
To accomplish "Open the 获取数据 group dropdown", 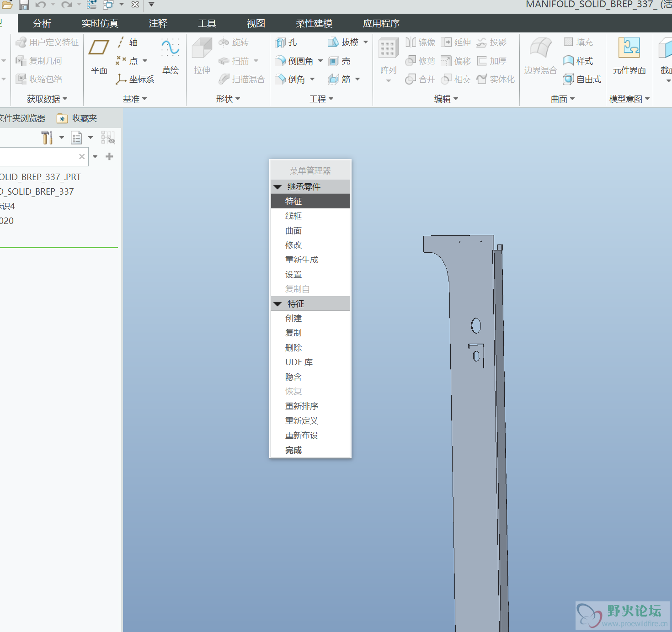I will (x=47, y=99).
